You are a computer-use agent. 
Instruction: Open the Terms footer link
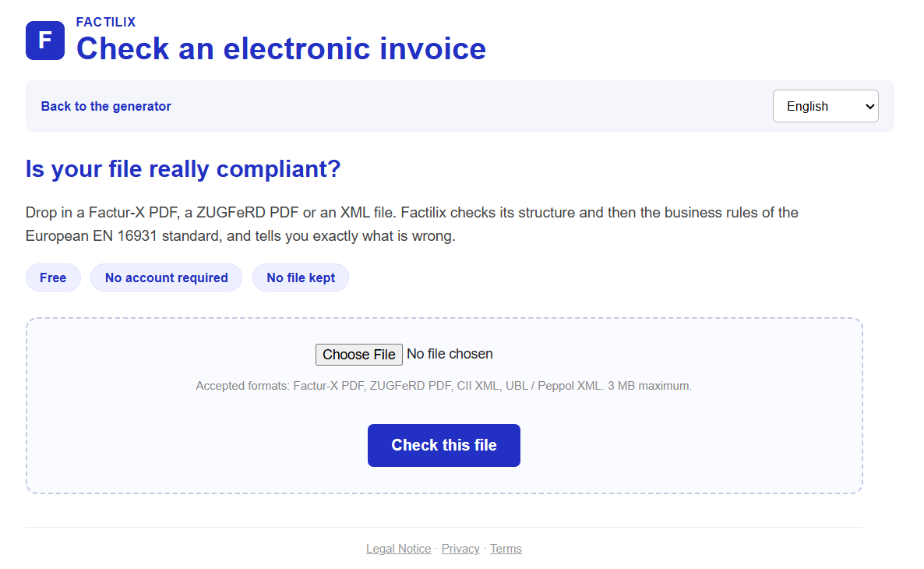(506, 549)
